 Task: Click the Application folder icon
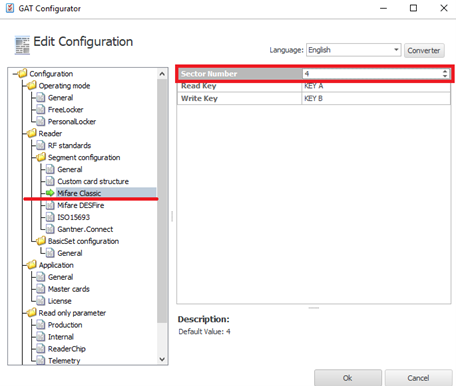pyautogui.click(x=32, y=265)
